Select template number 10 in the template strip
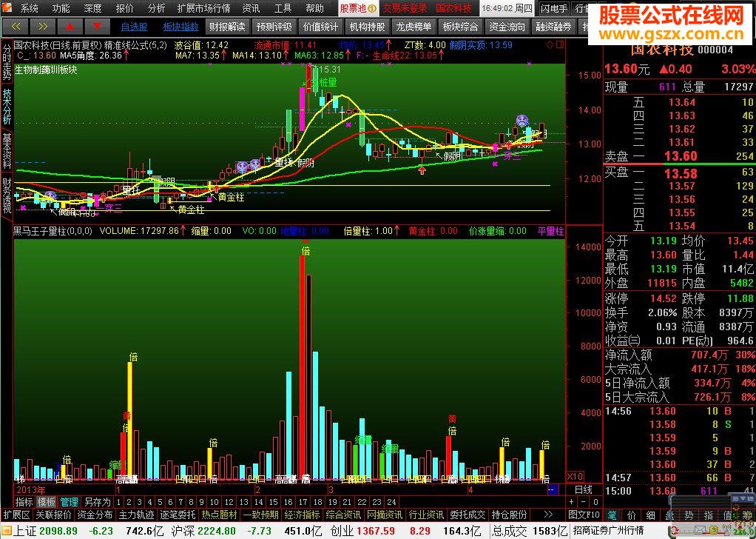The height and width of the screenshot is (539, 756). pos(215,502)
